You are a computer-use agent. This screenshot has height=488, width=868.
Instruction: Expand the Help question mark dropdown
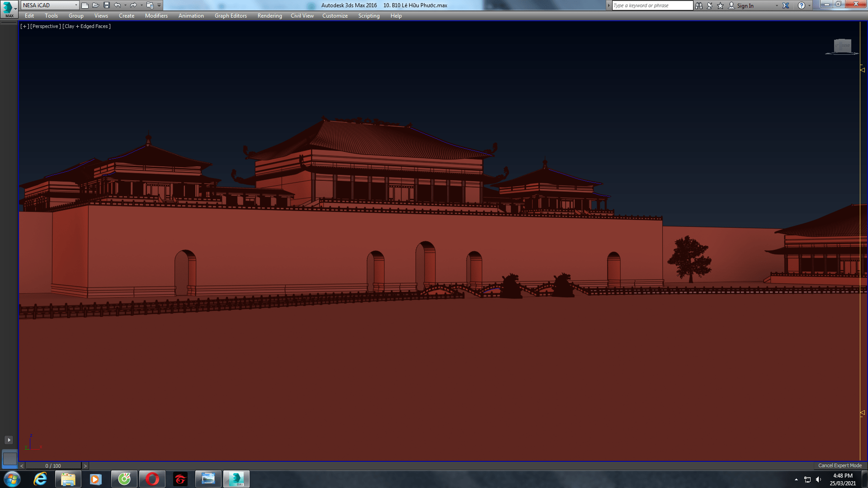(x=809, y=5)
